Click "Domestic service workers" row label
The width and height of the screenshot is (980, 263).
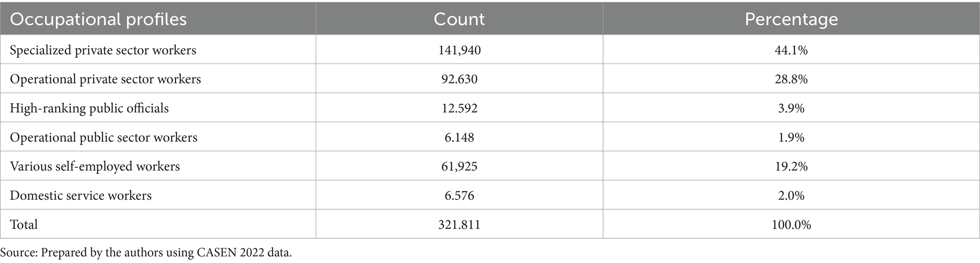click(x=81, y=195)
